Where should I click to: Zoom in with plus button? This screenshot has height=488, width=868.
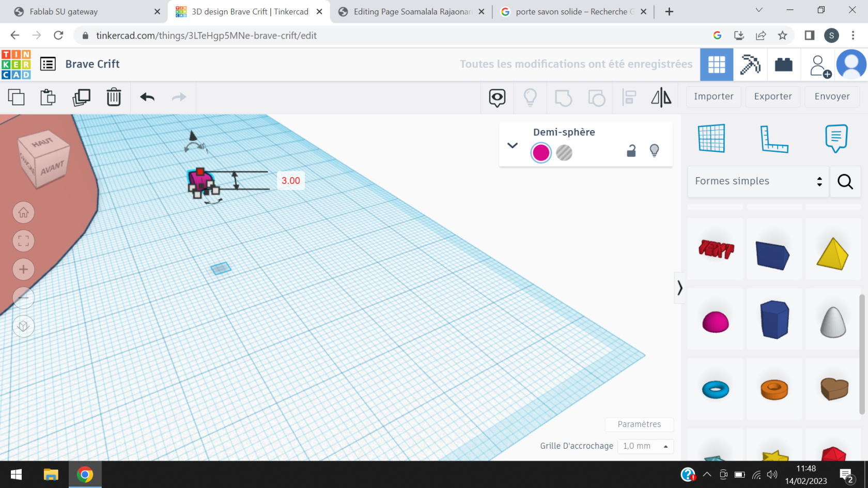coord(23,269)
